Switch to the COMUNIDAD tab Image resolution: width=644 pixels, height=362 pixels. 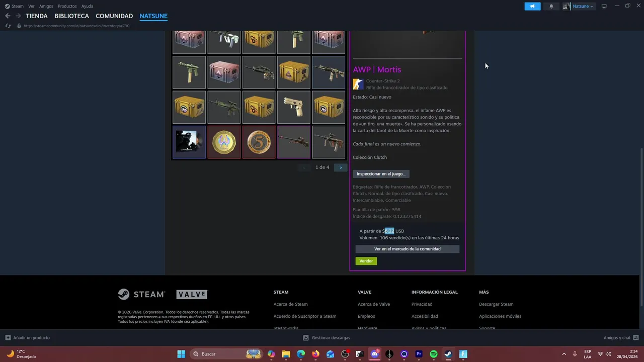[114, 16]
